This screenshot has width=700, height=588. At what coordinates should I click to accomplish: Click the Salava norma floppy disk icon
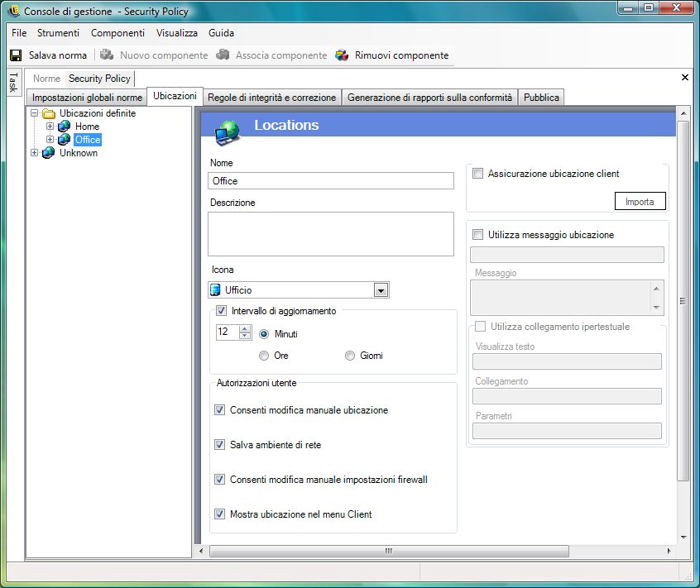click(16, 55)
